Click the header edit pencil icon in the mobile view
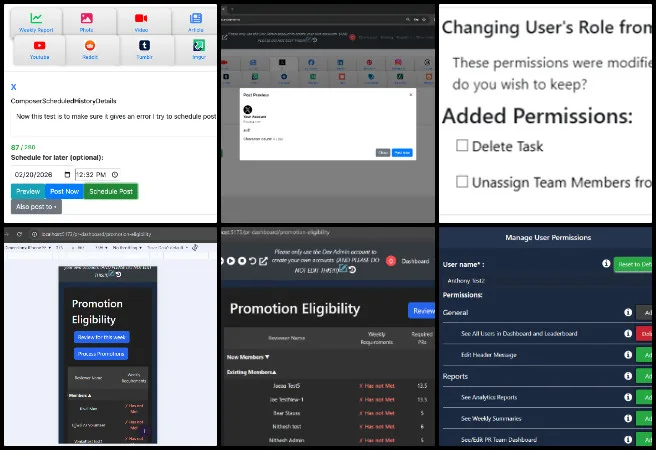656x450 pixels. pyautogui.click(x=111, y=274)
